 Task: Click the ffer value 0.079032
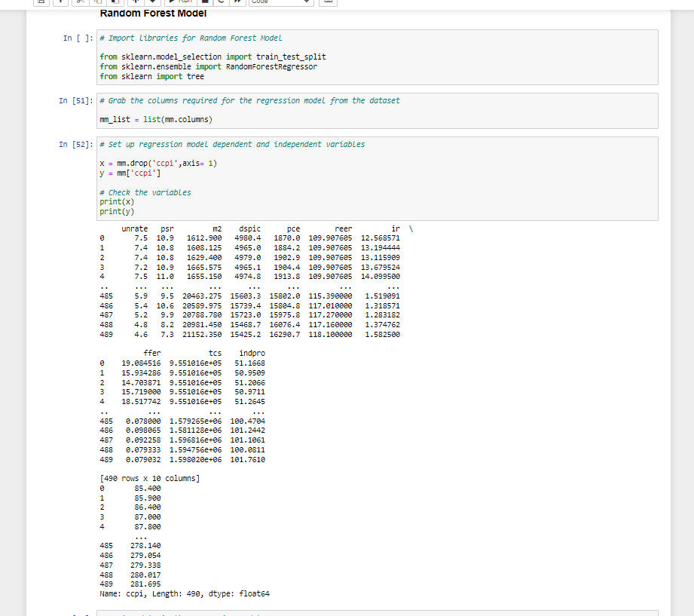[143, 460]
